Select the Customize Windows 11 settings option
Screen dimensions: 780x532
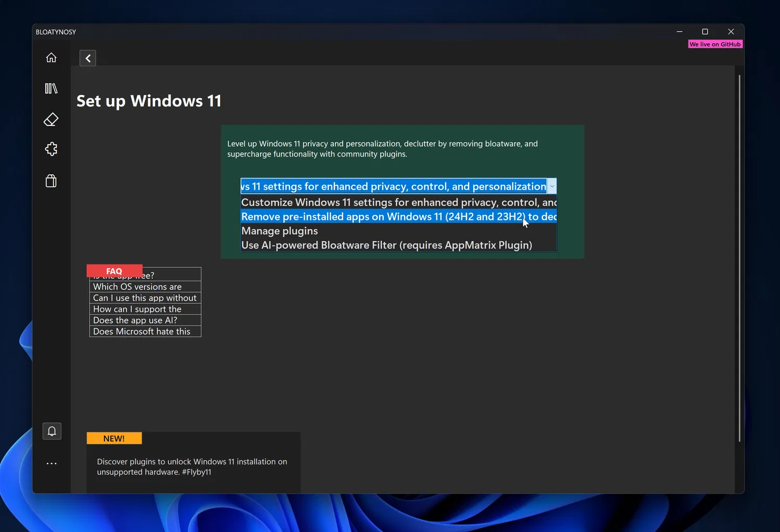click(x=399, y=202)
